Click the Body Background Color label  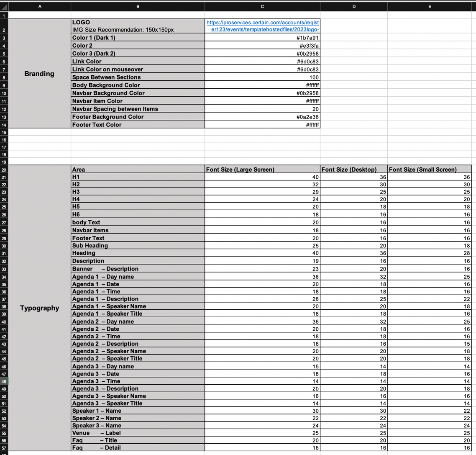tap(138, 85)
